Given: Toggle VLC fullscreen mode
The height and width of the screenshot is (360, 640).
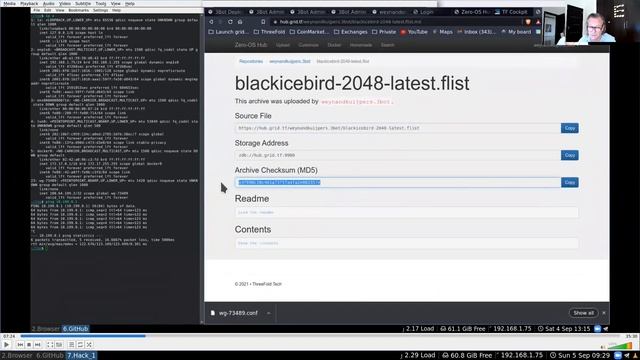Looking at the screenshot, I should coord(50,345).
